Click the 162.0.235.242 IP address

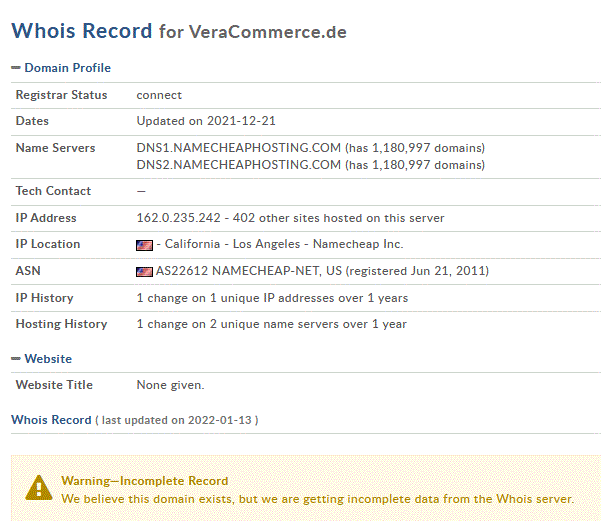pos(179,218)
